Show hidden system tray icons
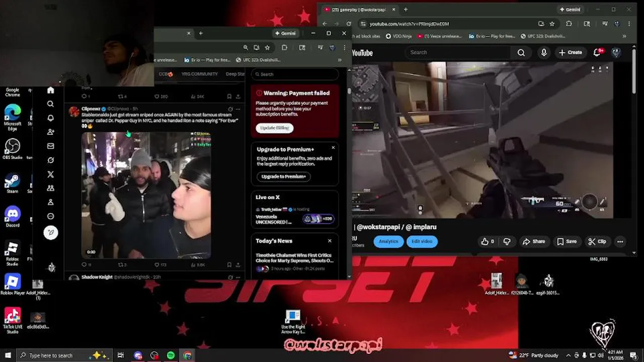Viewport: 644px width, 362px height. pos(569,355)
